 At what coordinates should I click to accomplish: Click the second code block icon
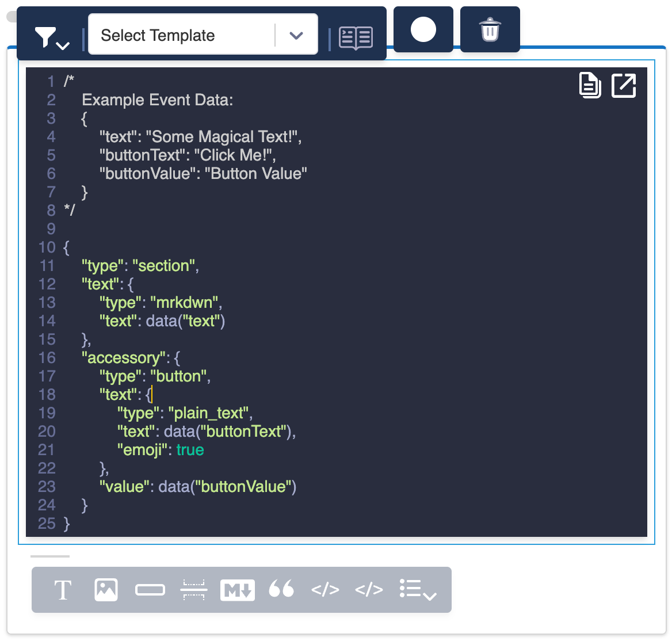click(x=368, y=589)
